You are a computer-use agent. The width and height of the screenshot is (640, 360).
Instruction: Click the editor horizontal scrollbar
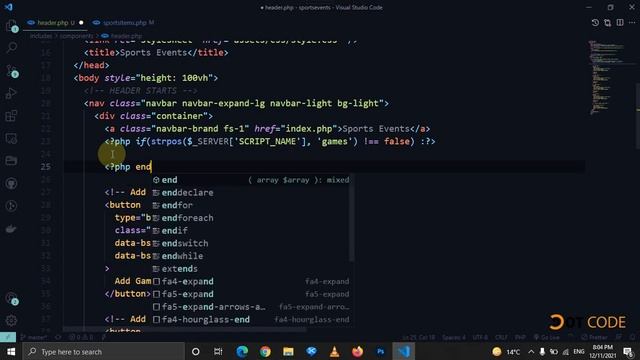click(184, 329)
